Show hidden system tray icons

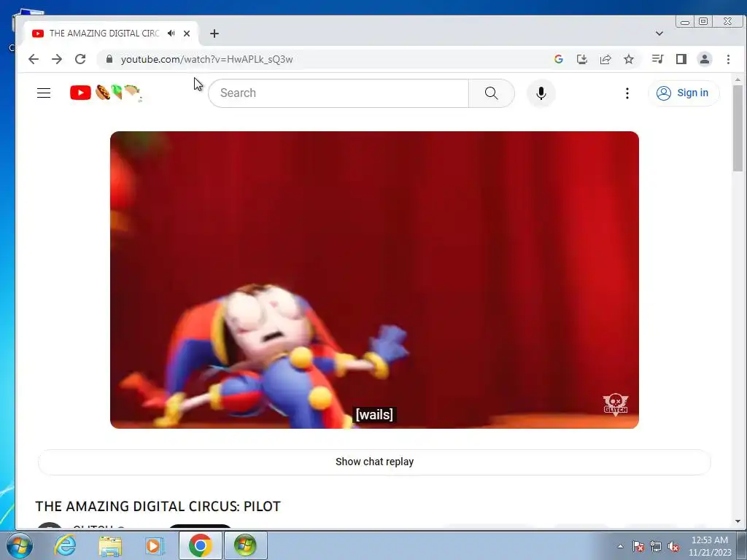coord(620,546)
